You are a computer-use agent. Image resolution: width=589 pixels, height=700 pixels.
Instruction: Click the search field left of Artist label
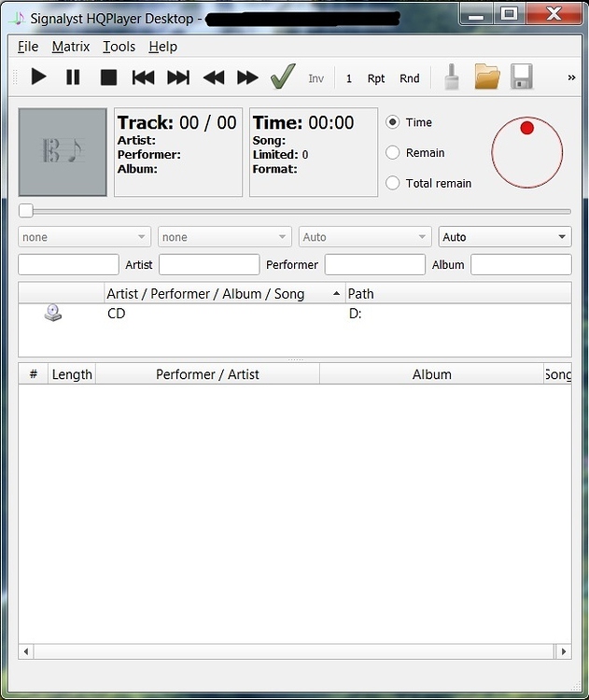[x=68, y=264]
